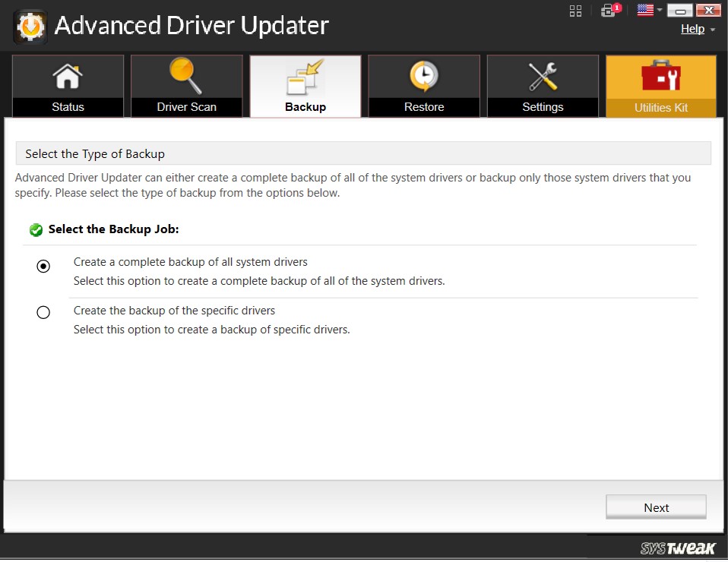The height and width of the screenshot is (562, 728).
Task: Click the Systweak logo at bottom right
Action: [675, 548]
